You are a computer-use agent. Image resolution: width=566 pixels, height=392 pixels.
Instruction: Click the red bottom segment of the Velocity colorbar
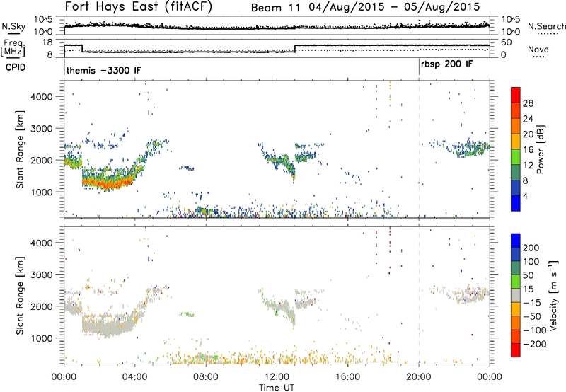(516, 350)
